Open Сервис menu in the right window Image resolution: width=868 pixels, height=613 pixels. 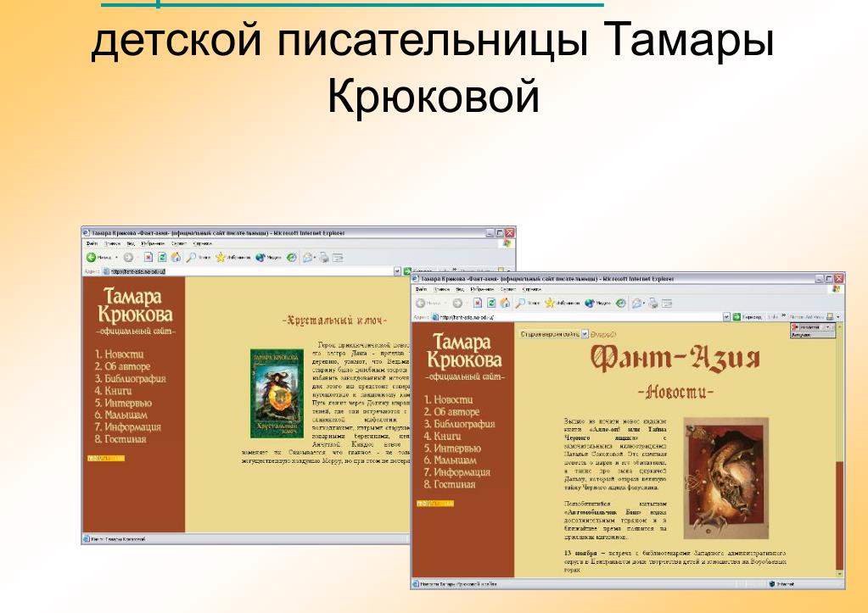click(508, 289)
